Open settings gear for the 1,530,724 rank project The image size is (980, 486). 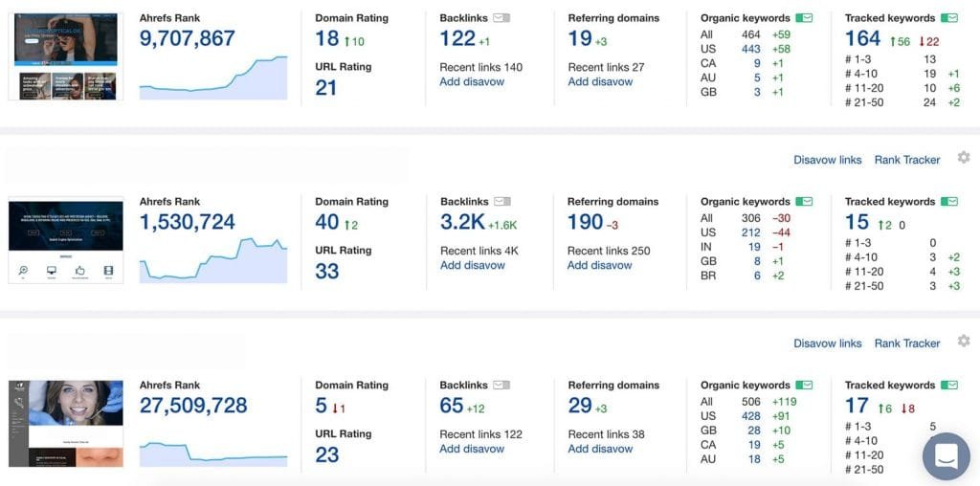(964, 158)
